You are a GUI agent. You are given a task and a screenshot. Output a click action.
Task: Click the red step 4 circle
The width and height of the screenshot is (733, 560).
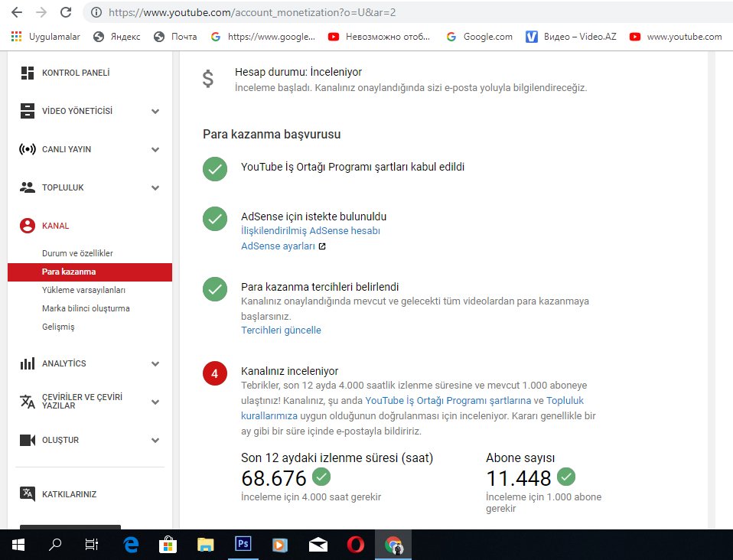(215, 373)
